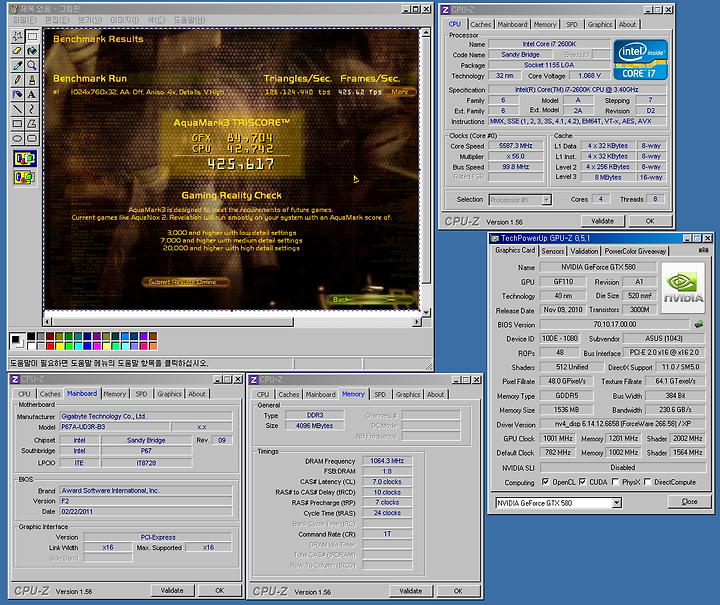This screenshot has height=605, width=720.
Task: Enable the opaque selection option in Paint
Action: (25, 159)
